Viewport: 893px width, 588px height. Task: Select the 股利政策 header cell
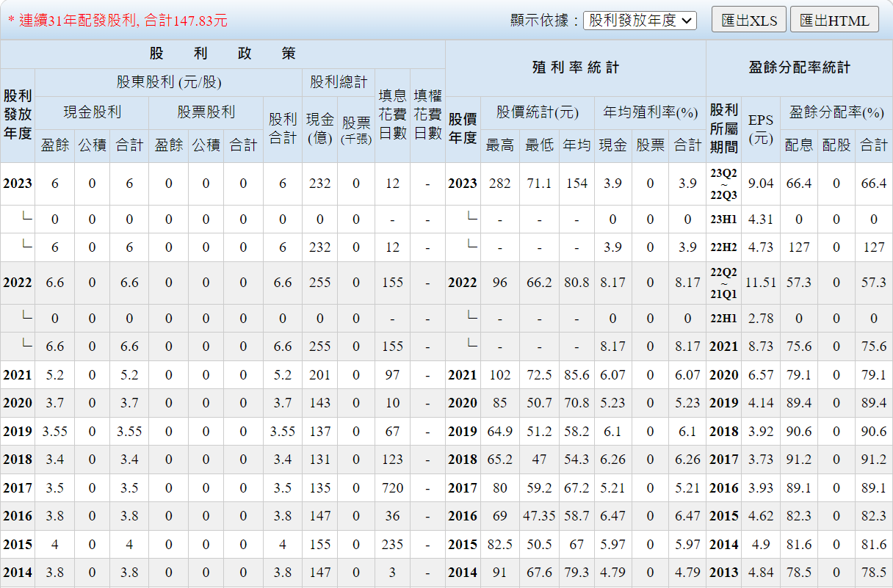(223, 54)
